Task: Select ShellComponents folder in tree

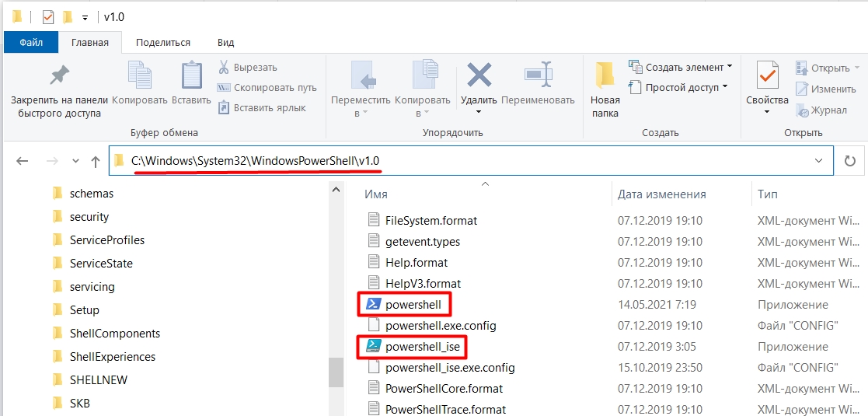Action: (x=107, y=334)
